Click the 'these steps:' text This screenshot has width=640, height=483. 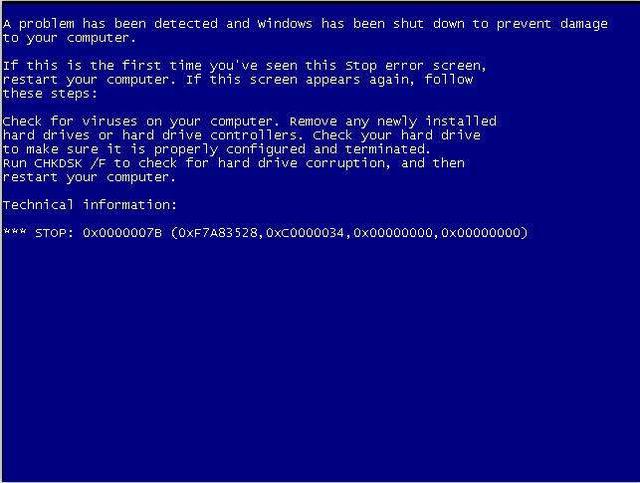pyautogui.click(x=50, y=93)
